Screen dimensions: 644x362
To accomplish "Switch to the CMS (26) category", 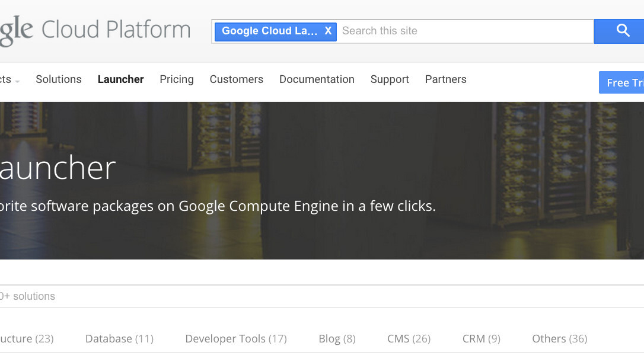I will (x=409, y=339).
